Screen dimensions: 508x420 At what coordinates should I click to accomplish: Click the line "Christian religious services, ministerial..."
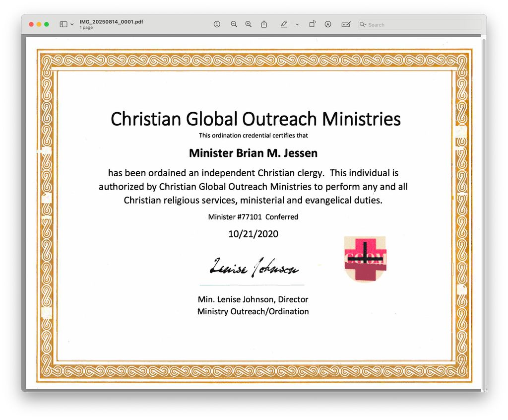(253, 201)
